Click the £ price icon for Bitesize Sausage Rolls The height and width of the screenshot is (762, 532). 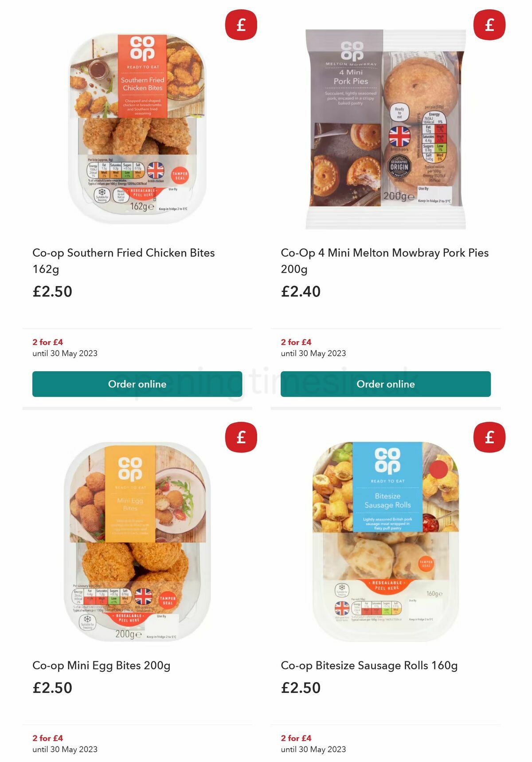[x=489, y=437]
